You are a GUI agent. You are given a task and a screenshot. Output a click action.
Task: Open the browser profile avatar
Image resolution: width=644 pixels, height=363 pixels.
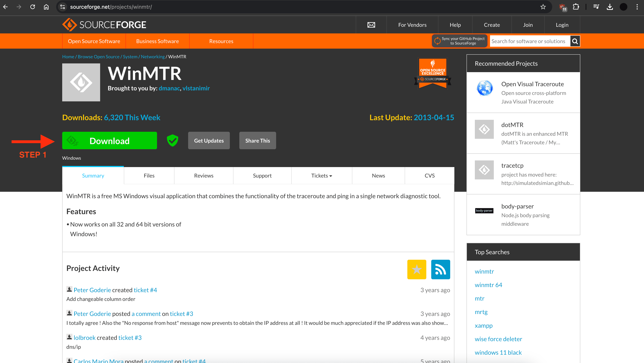tap(624, 7)
